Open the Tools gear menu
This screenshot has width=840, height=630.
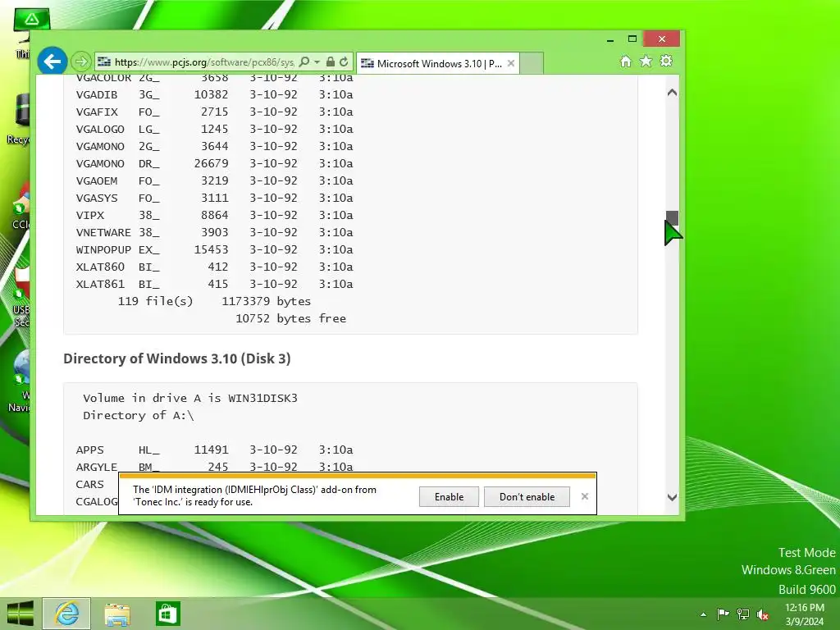[666, 61]
